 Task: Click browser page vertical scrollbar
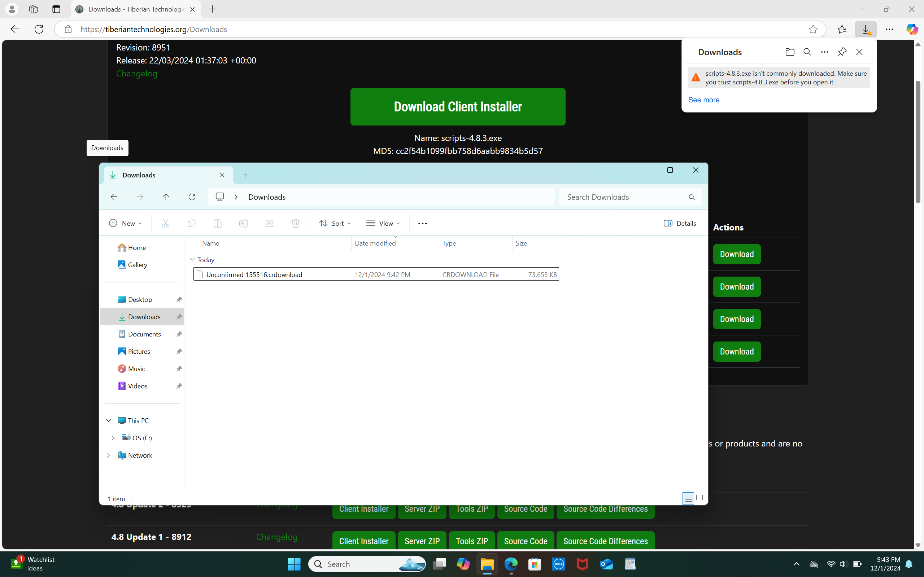(x=918, y=142)
